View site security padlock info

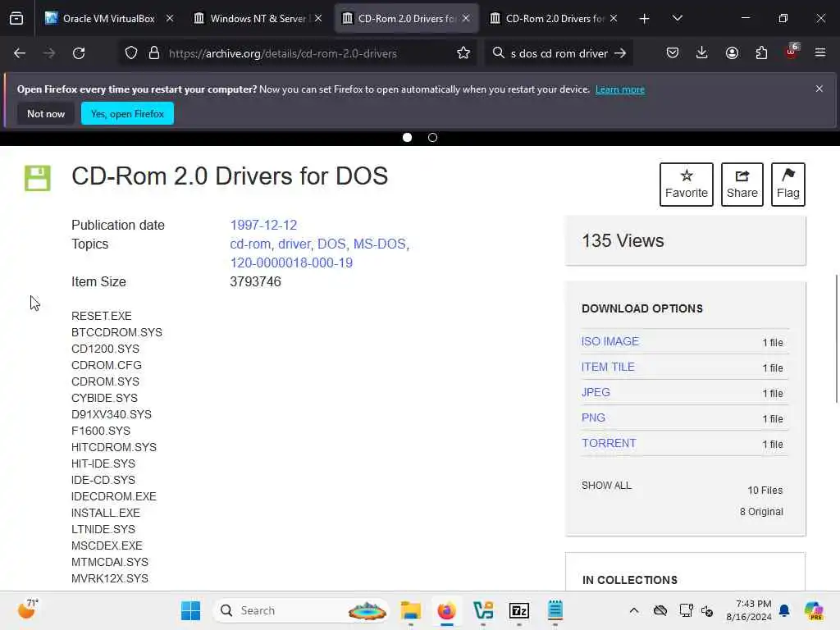coord(154,53)
